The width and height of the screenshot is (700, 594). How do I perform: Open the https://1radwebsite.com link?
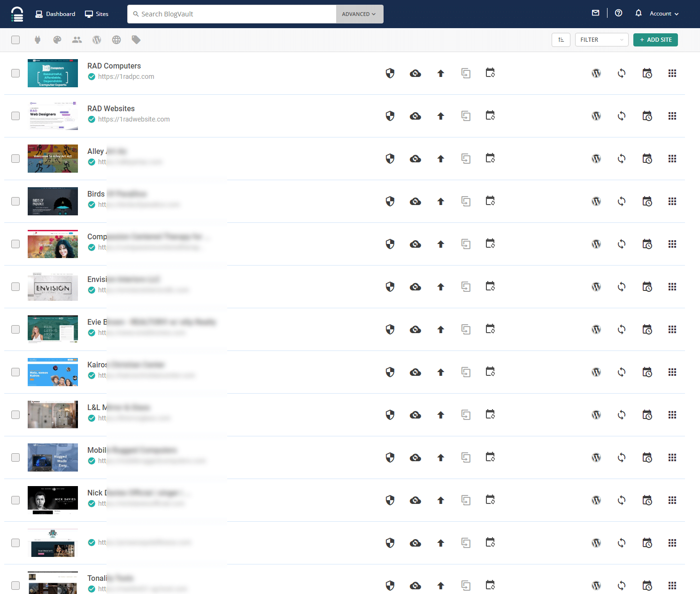click(134, 119)
